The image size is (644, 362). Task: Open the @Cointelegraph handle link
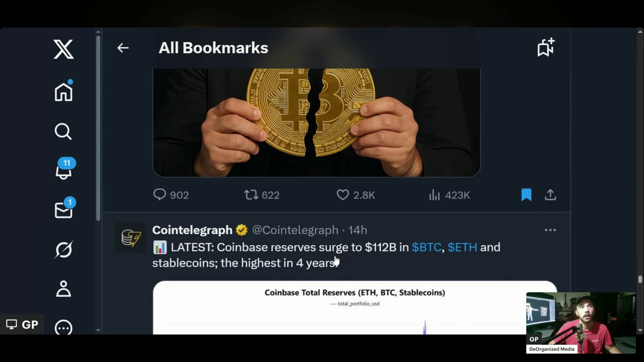pyautogui.click(x=295, y=230)
